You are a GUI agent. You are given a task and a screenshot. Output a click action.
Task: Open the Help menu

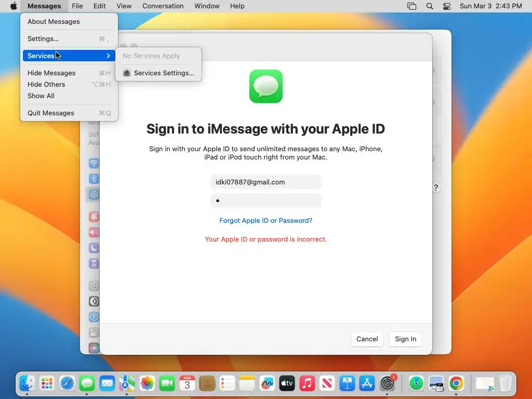point(237,6)
